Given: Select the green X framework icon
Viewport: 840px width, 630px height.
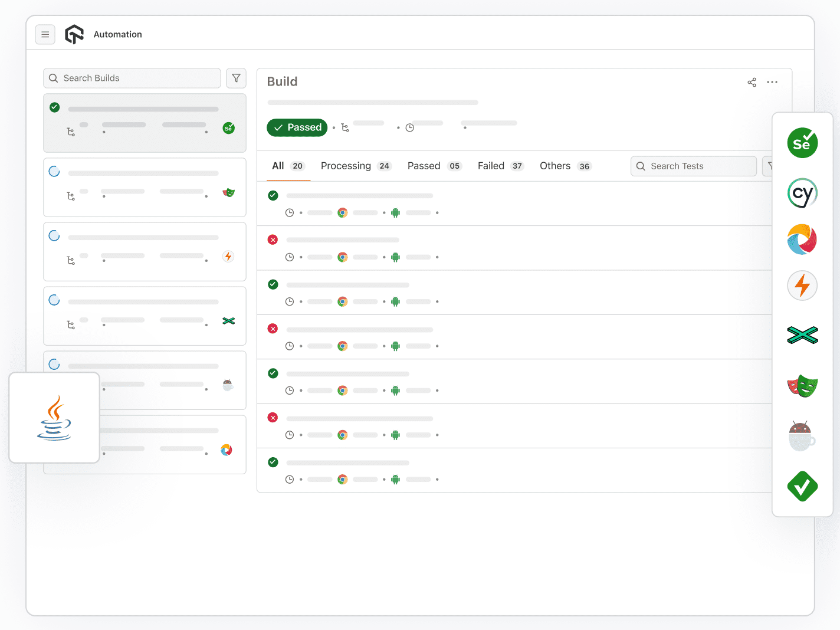Looking at the screenshot, I should (802, 334).
